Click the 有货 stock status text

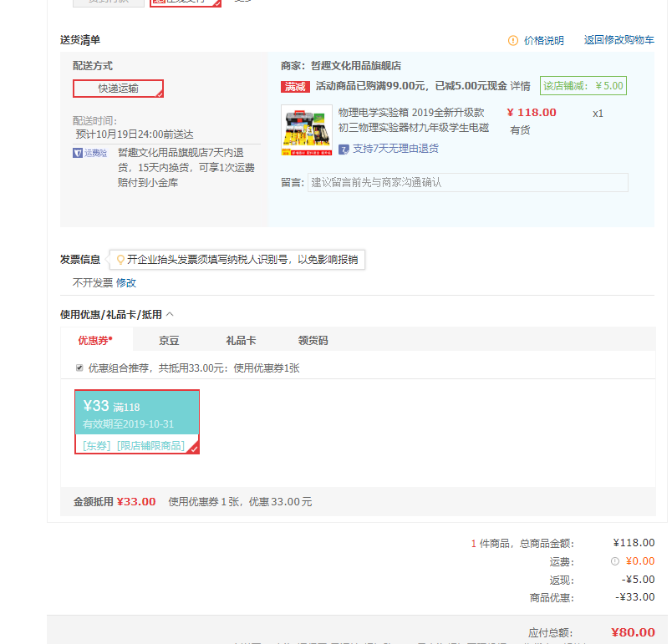click(x=520, y=130)
